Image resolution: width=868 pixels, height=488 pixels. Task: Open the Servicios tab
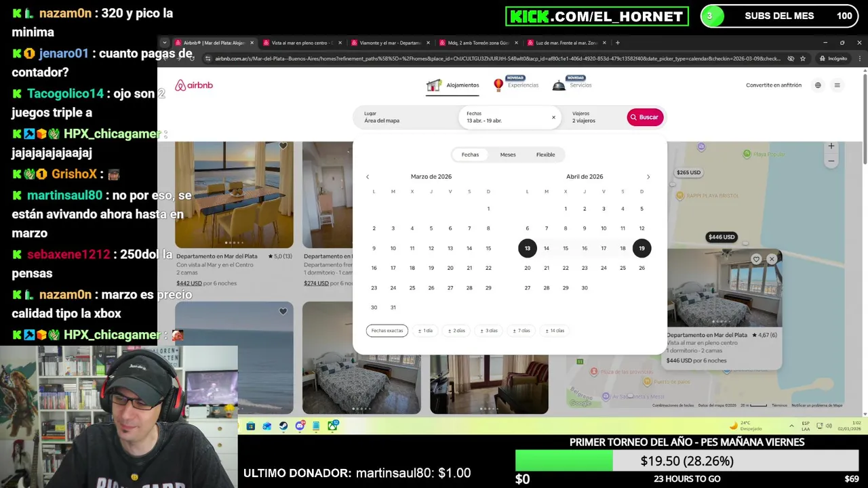[572, 85]
